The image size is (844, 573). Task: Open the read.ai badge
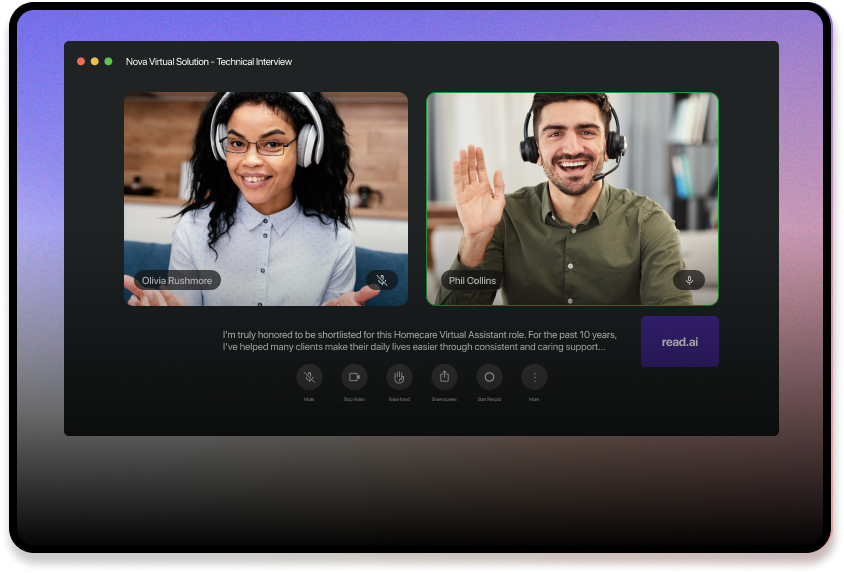(680, 342)
